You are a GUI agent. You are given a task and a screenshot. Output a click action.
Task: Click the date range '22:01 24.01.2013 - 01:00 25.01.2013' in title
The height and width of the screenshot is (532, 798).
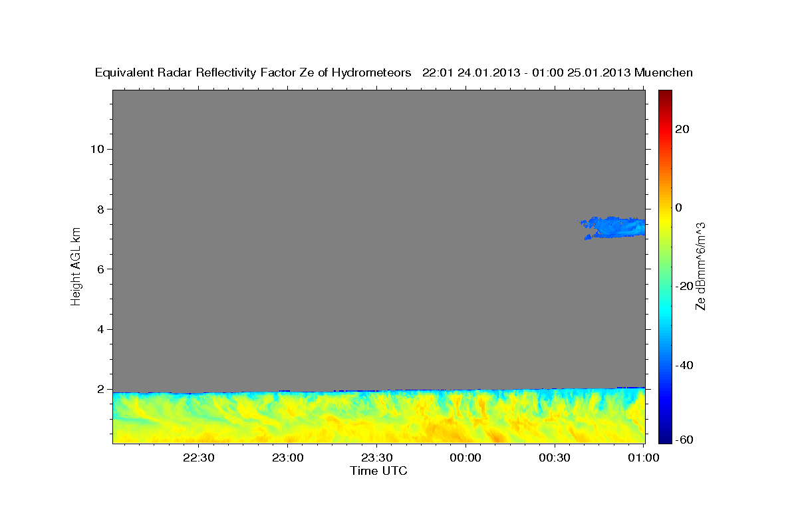coord(527,72)
